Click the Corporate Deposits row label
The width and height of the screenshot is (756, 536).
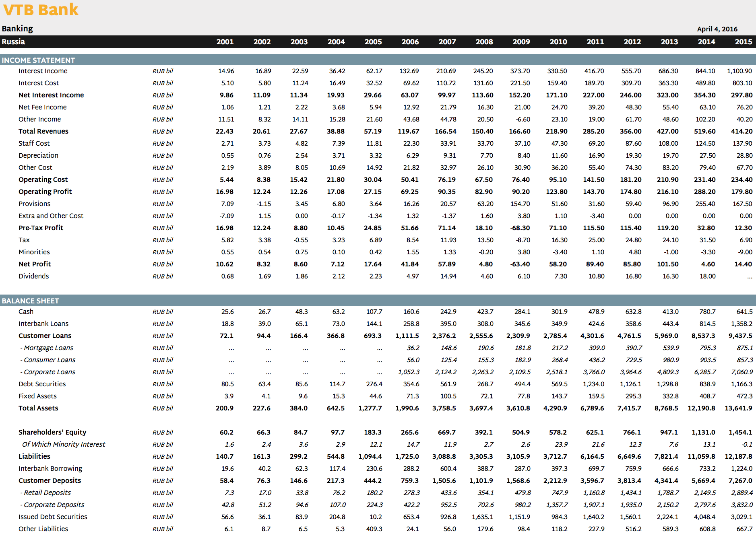tap(52, 505)
